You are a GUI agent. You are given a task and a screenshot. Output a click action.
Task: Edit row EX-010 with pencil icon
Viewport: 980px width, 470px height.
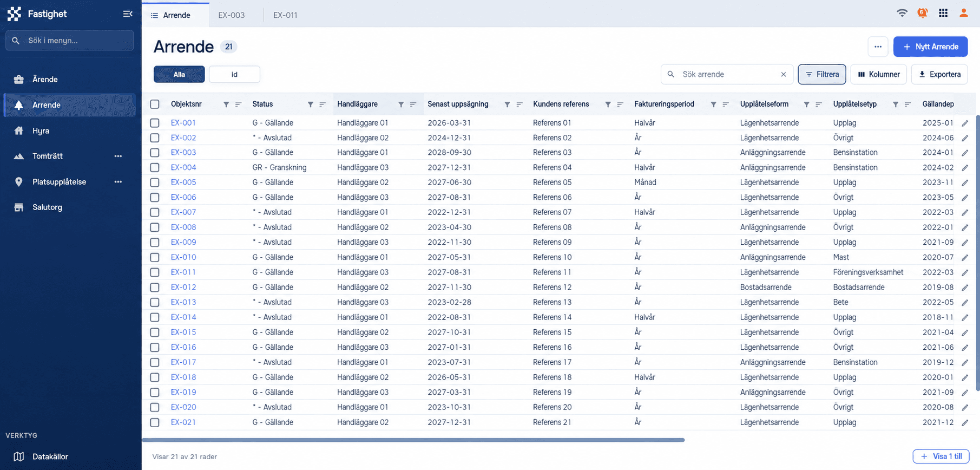(965, 258)
